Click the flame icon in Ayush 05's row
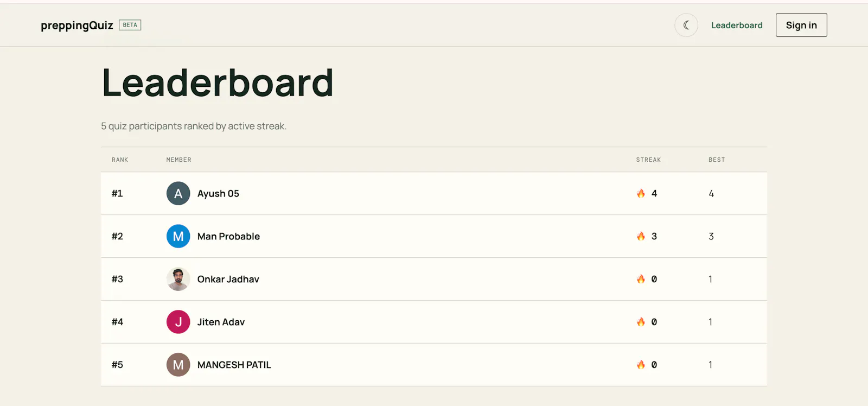Viewport: 868px width, 406px height. 641,193
